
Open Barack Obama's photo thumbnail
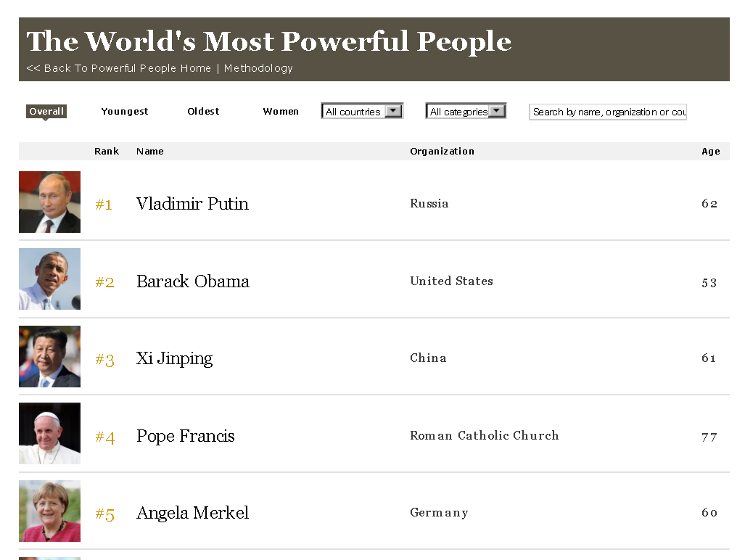point(49,279)
